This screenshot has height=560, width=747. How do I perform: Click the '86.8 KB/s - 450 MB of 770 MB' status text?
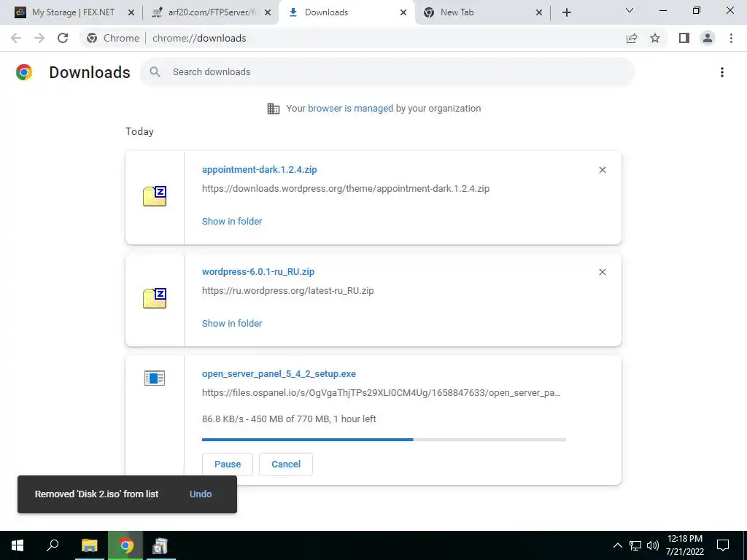point(289,419)
